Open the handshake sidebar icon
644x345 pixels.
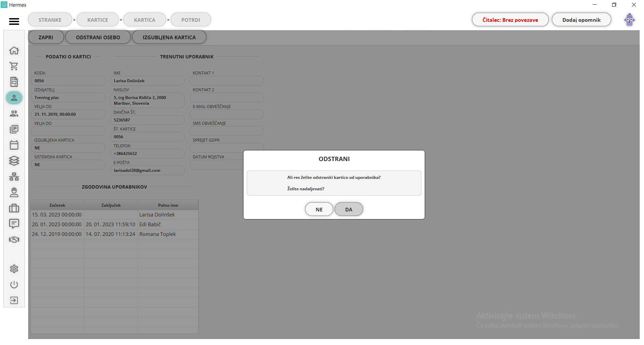14,240
